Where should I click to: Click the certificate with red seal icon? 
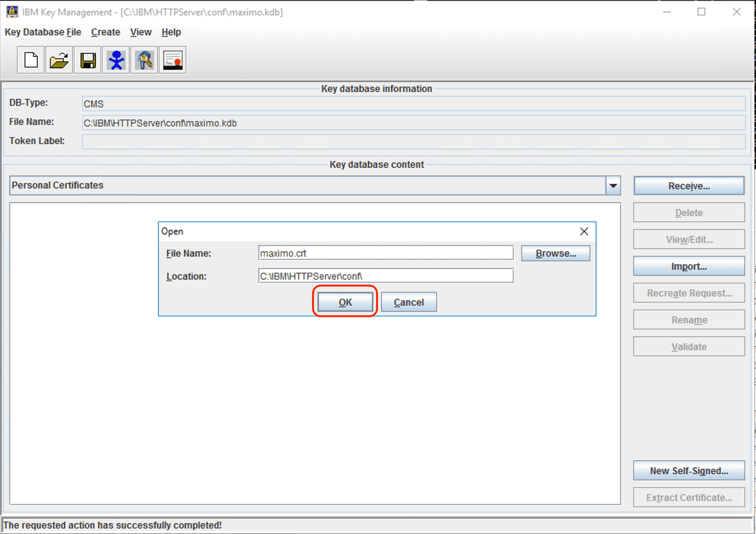(173, 60)
